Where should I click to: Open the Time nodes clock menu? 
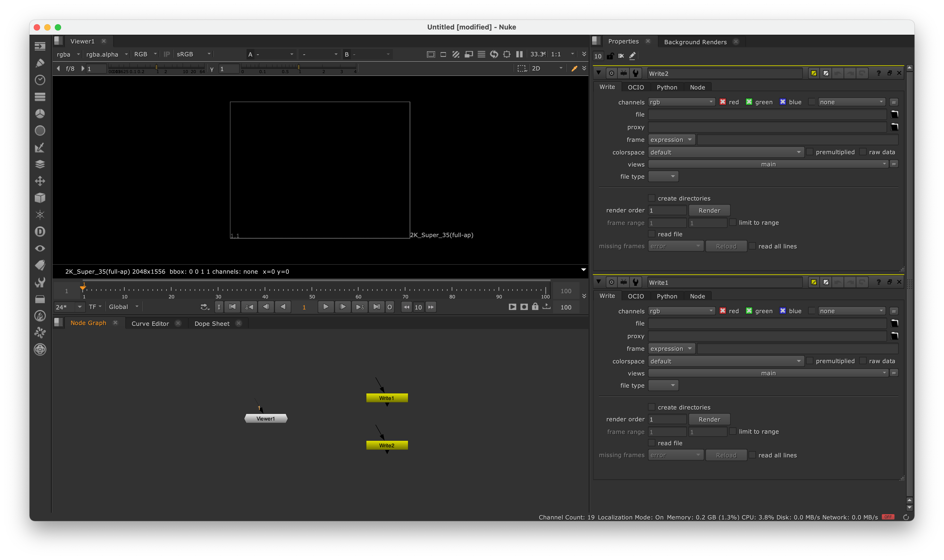pyautogui.click(x=40, y=80)
